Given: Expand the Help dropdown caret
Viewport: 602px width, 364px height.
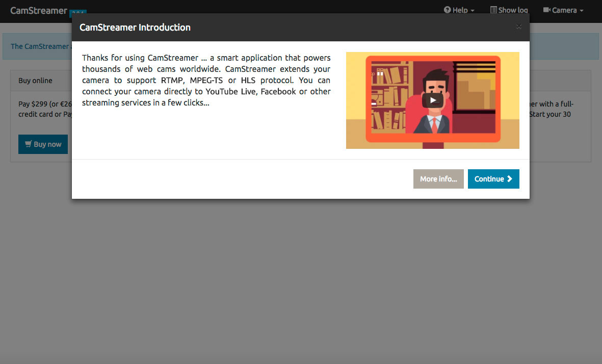Looking at the screenshot, I should coord(473,11).
